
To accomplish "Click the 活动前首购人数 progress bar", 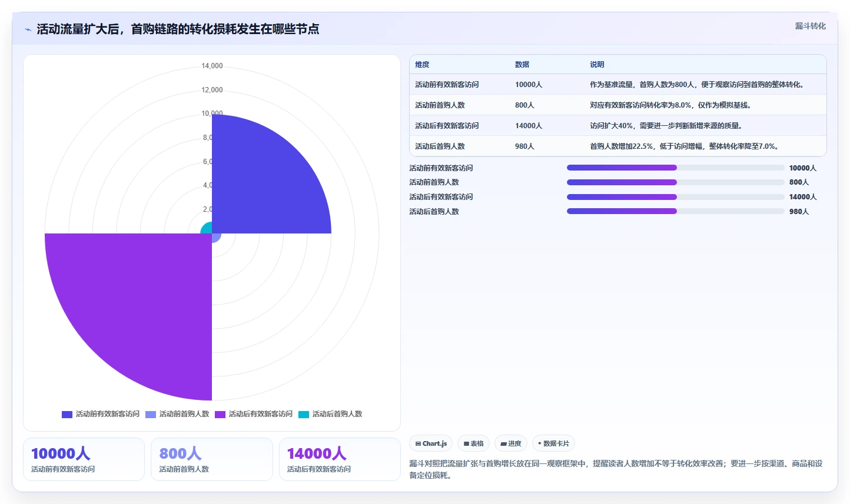I will click(675, 182).
